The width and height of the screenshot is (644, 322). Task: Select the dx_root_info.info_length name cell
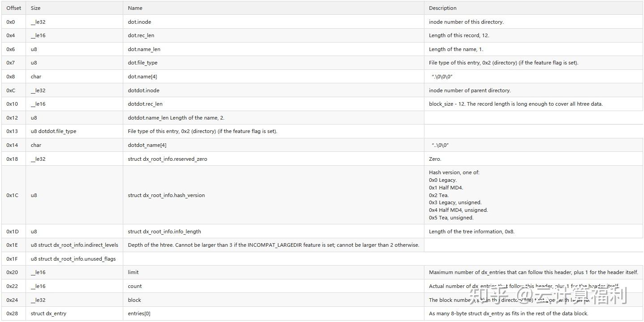164,232
